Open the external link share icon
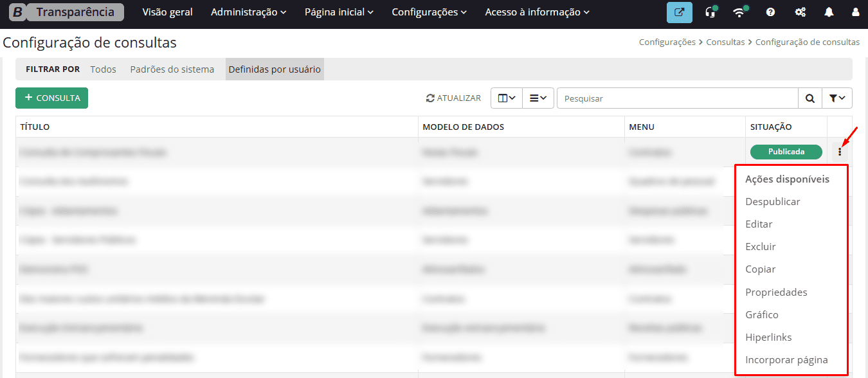This screenshot has width=868, height=378. (x=679, y=12)
